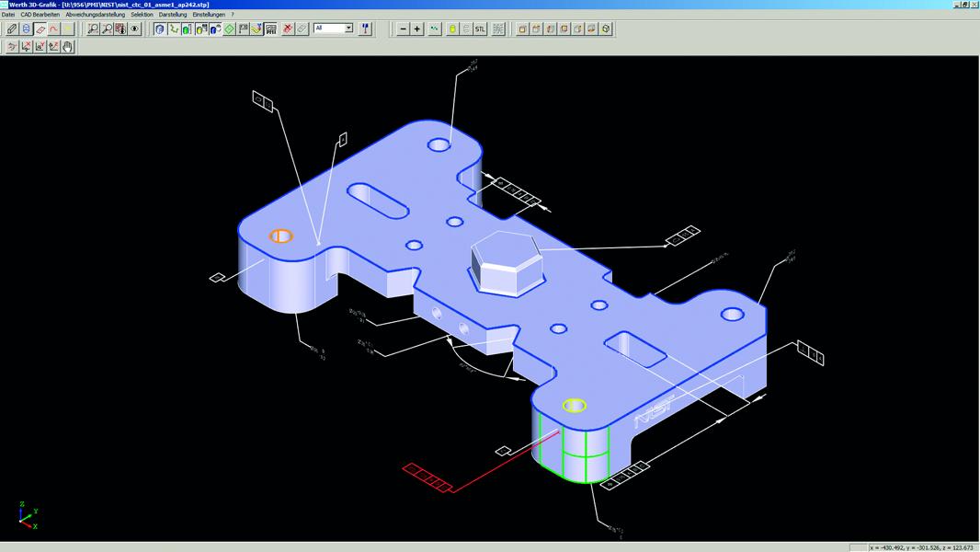
Task: Toggle the eye visibility icon
Action: [134, 29]
